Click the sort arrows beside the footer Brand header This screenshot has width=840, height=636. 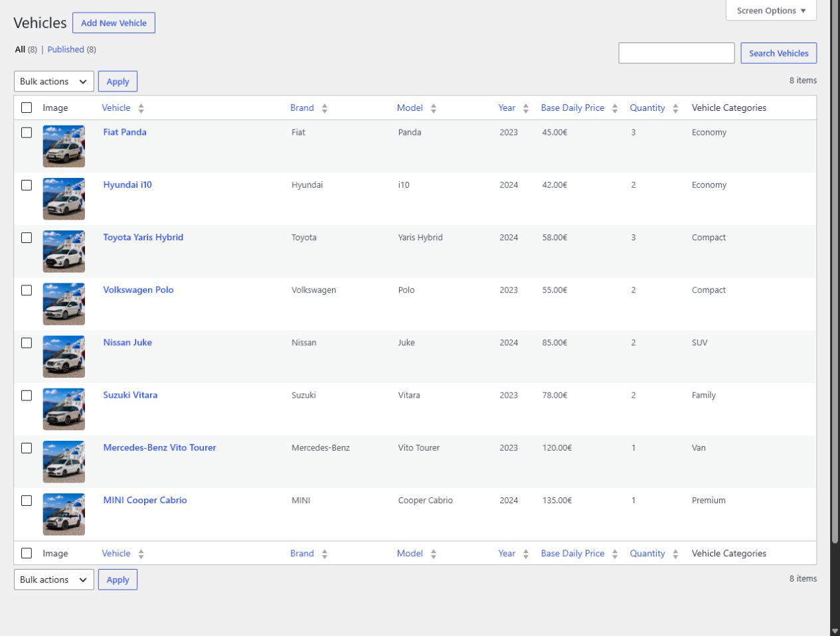pyautogui.click(x=325, y=554)
